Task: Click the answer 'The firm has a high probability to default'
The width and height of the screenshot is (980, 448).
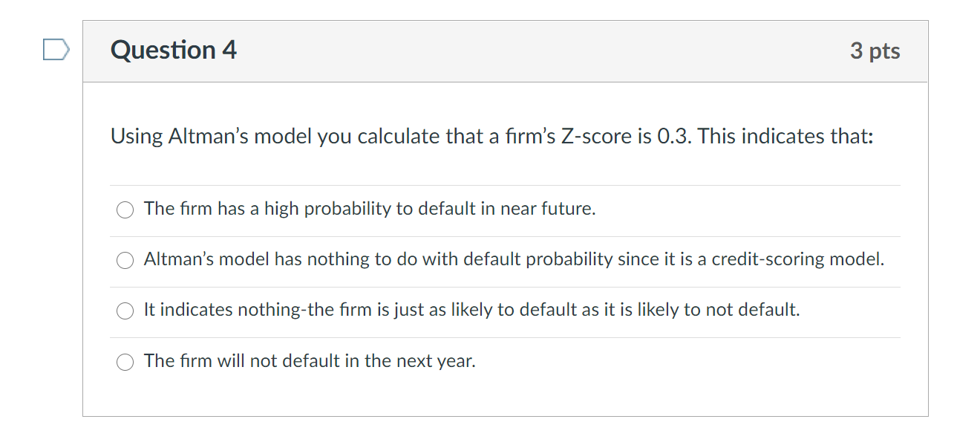Action: (x=369, y=209)
